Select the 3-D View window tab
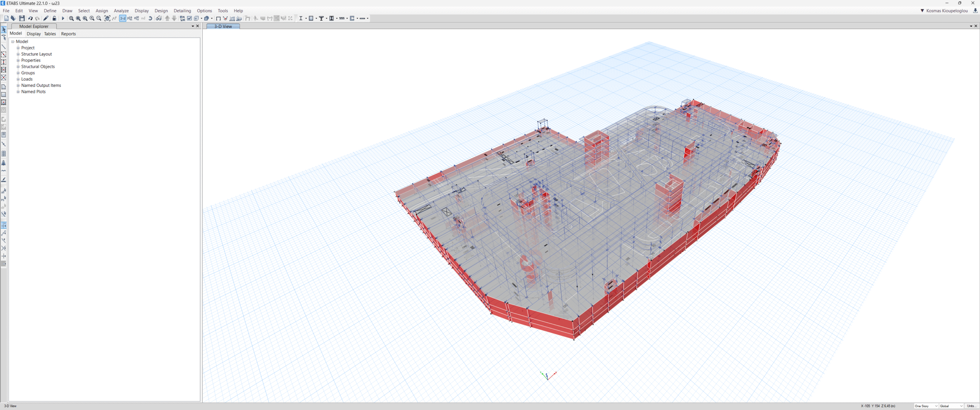The width and height of the screenshot is (980, 410). coord(223,26)
